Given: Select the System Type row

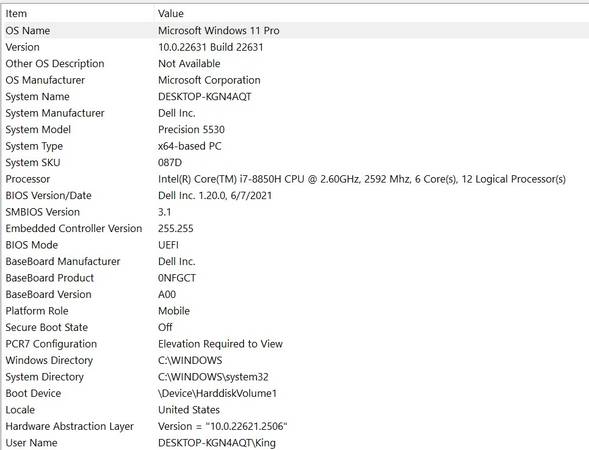Looking at the screenshot, I should [295, 146].
